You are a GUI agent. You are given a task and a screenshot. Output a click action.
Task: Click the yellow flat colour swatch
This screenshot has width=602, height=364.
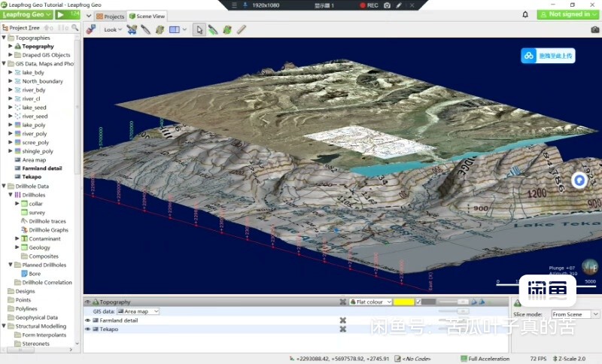pos(403,302)
